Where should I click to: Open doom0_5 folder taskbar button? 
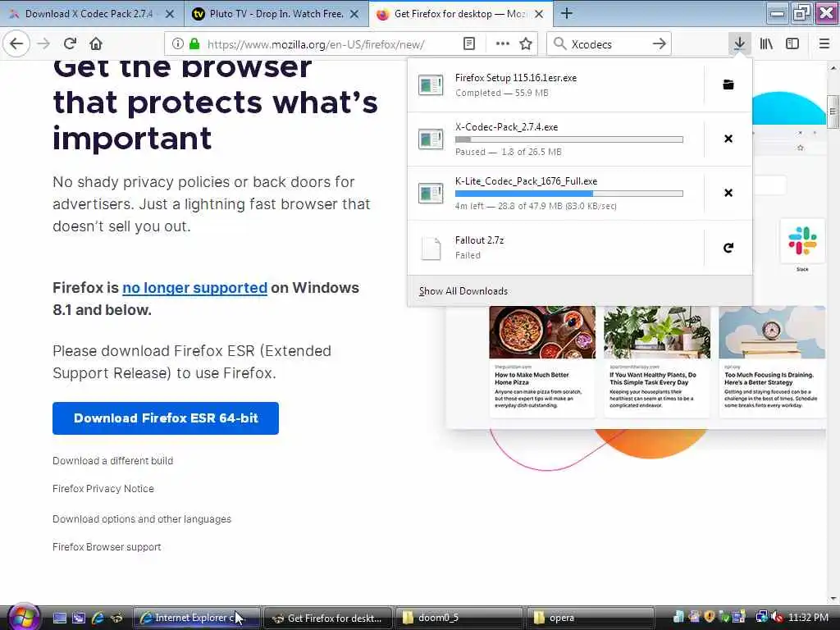(459, 618)
